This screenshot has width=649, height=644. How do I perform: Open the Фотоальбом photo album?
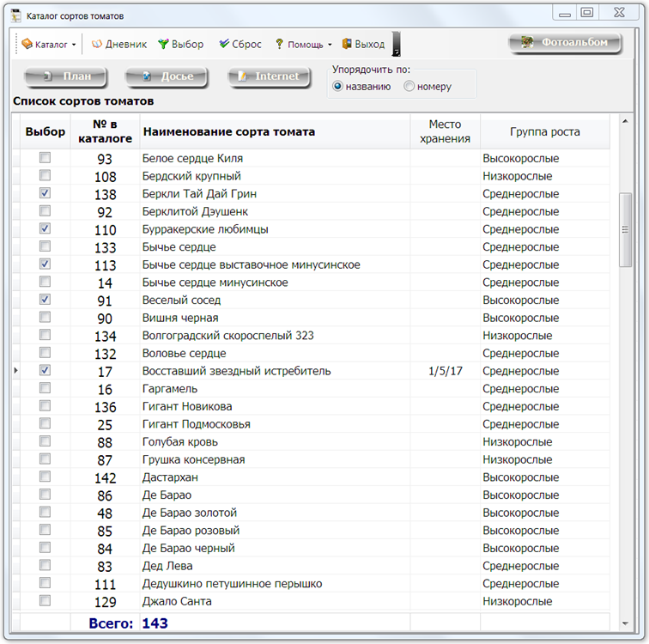click(565, 43)
